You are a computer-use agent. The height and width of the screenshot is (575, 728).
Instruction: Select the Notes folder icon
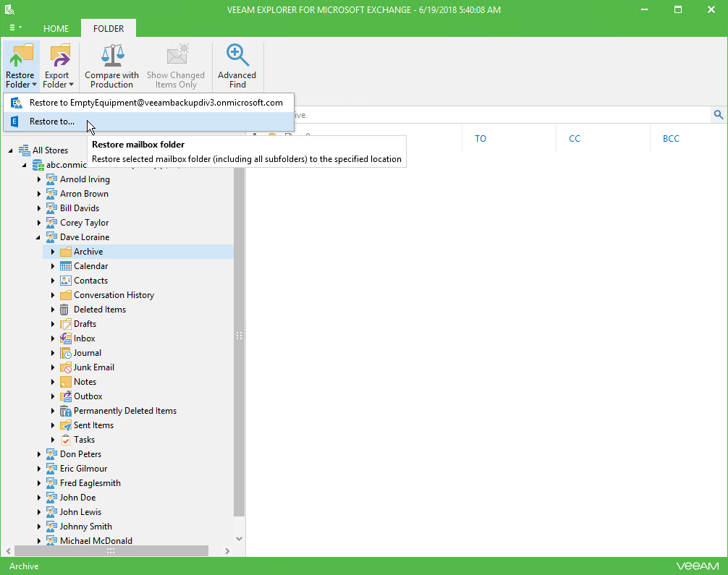(66, 382)
